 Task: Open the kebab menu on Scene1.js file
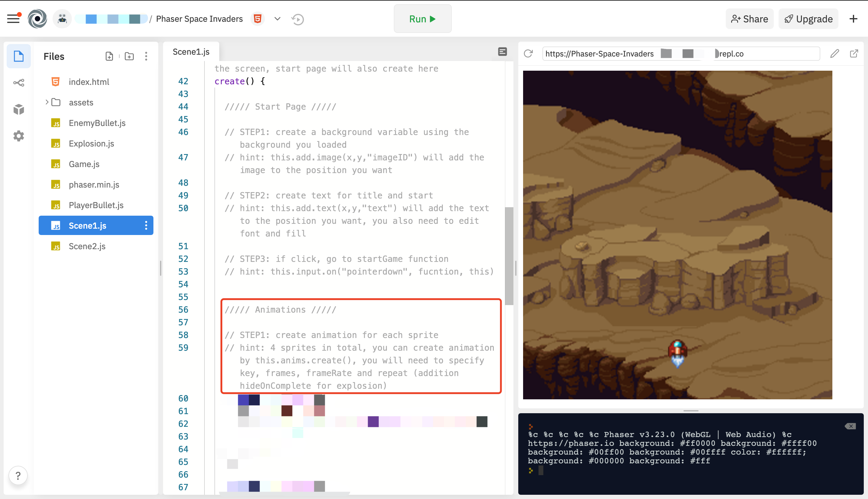tap(146, 226)
